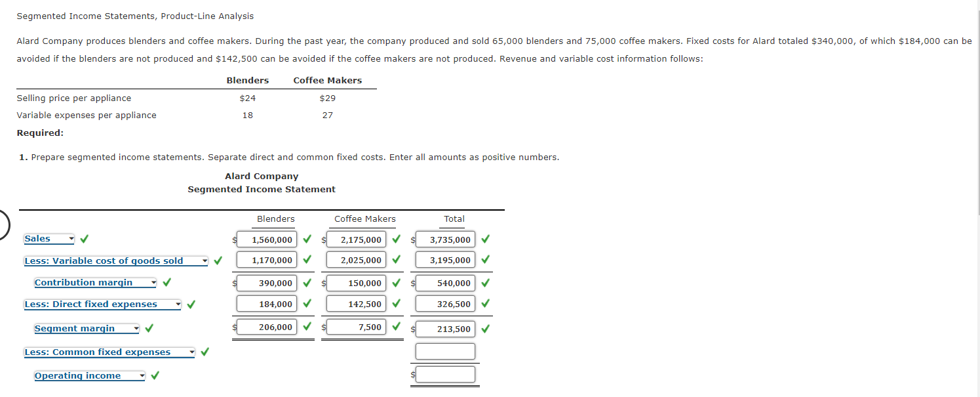
Task: Select the Blenders contribution margin field 390,000
Action: click(266, 283)
